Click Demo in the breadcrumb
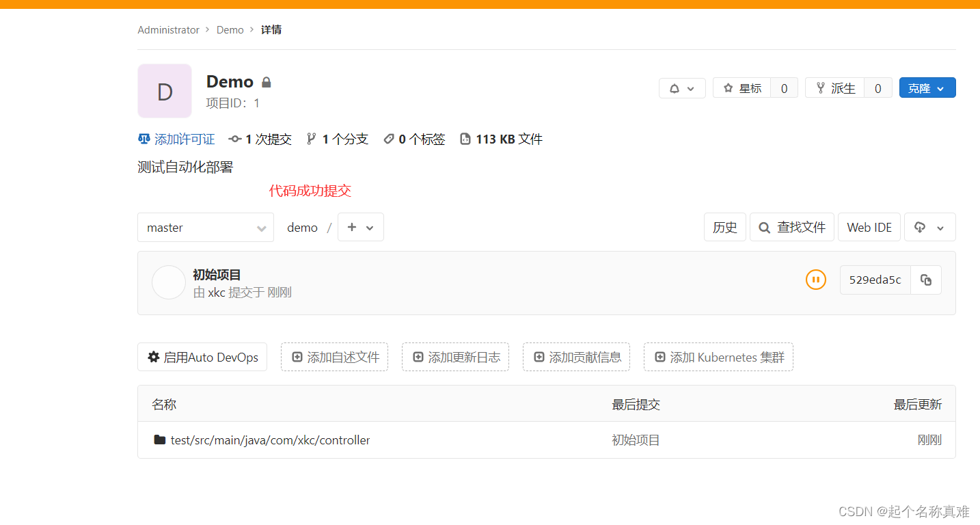This screenshot has width=980, height=525. (230, 30)
